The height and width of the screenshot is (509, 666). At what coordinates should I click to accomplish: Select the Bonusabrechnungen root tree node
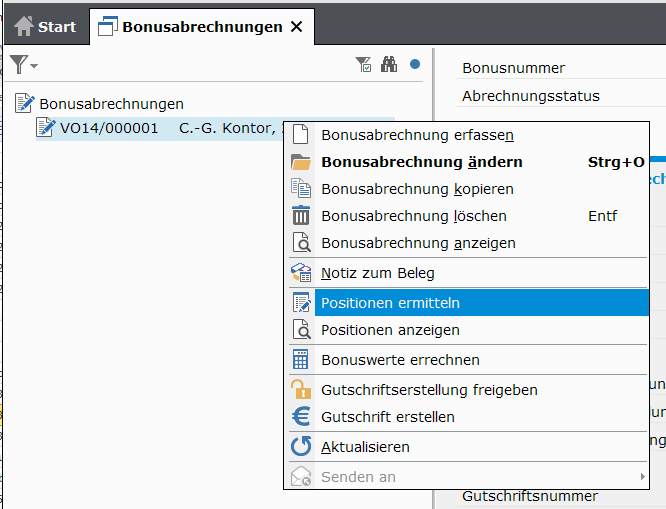pos(111,103)
